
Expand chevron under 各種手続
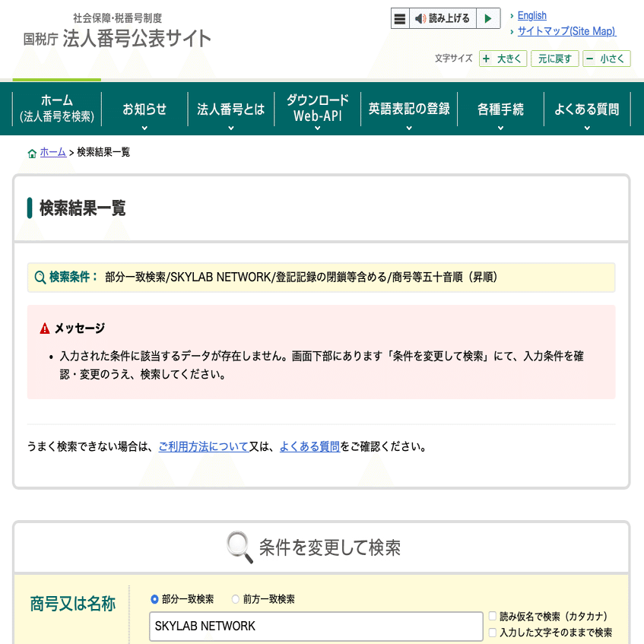tap(500, 128)
